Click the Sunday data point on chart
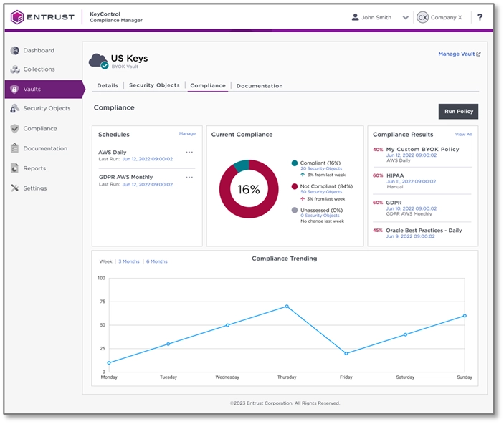This screenshot has width=504, height=424. [465, 316]
